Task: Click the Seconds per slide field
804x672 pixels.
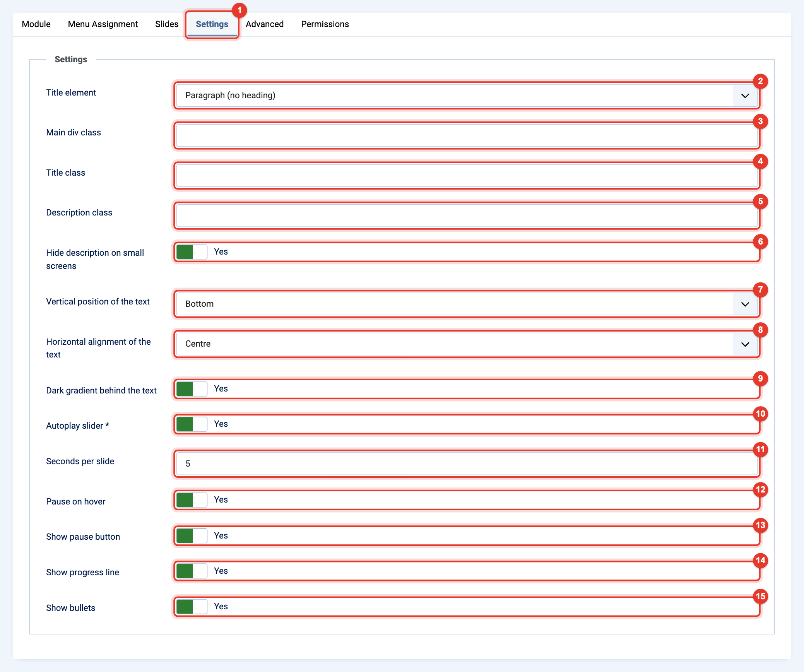Action: [x=467, y=464]
